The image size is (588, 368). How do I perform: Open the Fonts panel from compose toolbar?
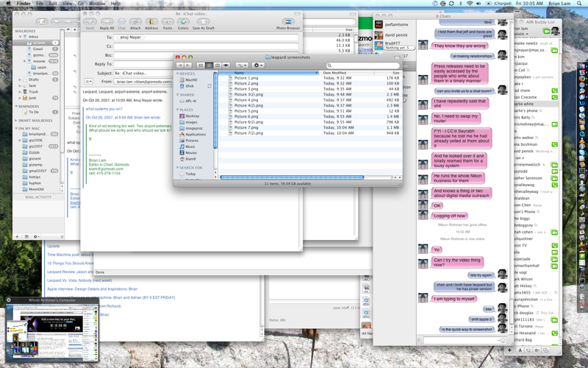[168, 24]
